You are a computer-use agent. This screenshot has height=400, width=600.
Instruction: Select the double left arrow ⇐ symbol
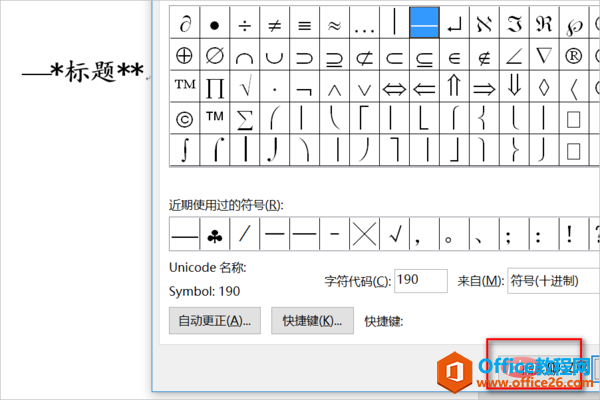424,86
